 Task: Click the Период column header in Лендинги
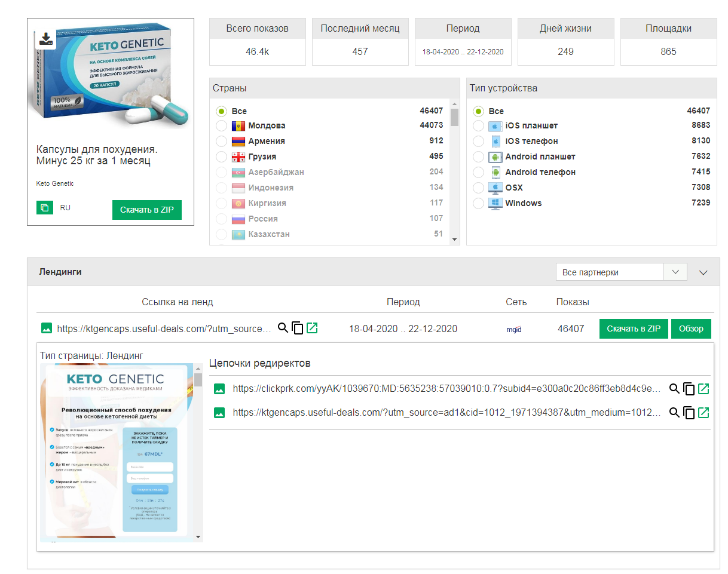(403, 302)
